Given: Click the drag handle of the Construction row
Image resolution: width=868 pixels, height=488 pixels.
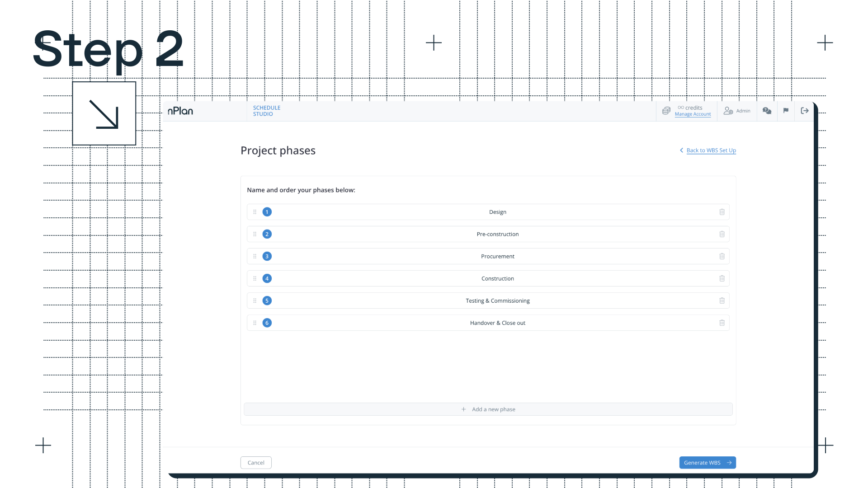Looking at the screenshot, I should coord(255,278).
